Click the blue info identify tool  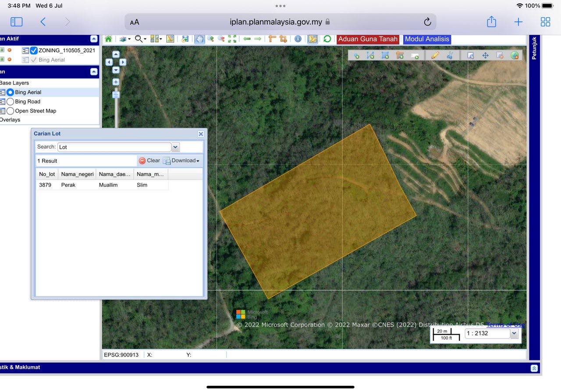[298, 39]
